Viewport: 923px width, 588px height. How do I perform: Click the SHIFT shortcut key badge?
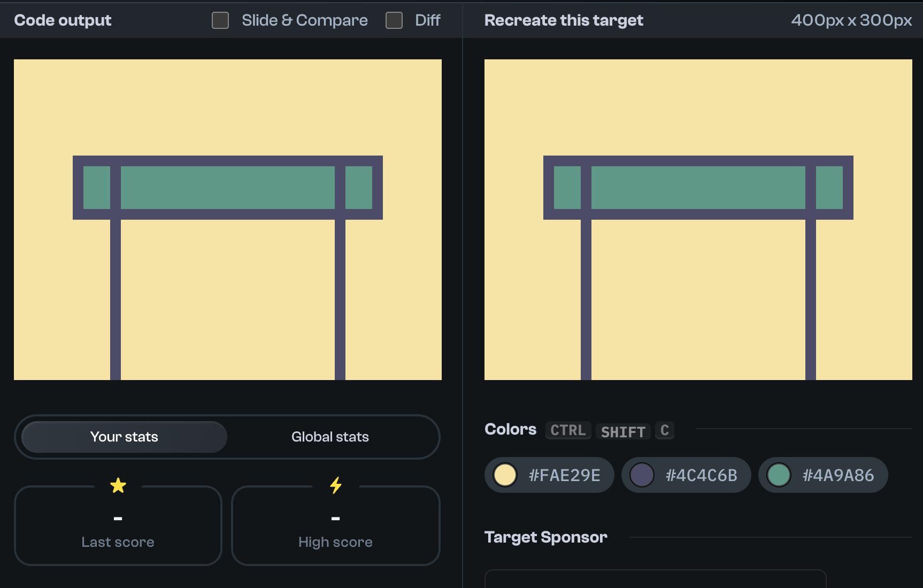tap(623, 431)
